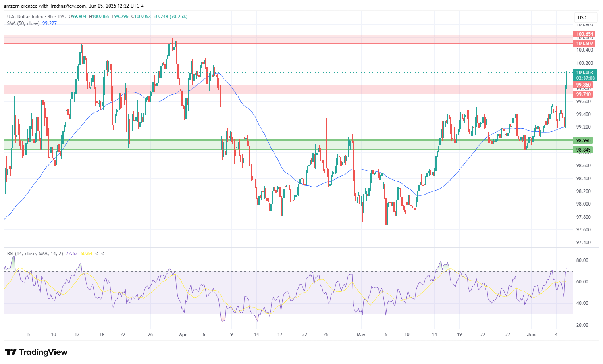Click the 13 date label on the time axis
This screenshot has height=364, width=603.
[77, 335]
